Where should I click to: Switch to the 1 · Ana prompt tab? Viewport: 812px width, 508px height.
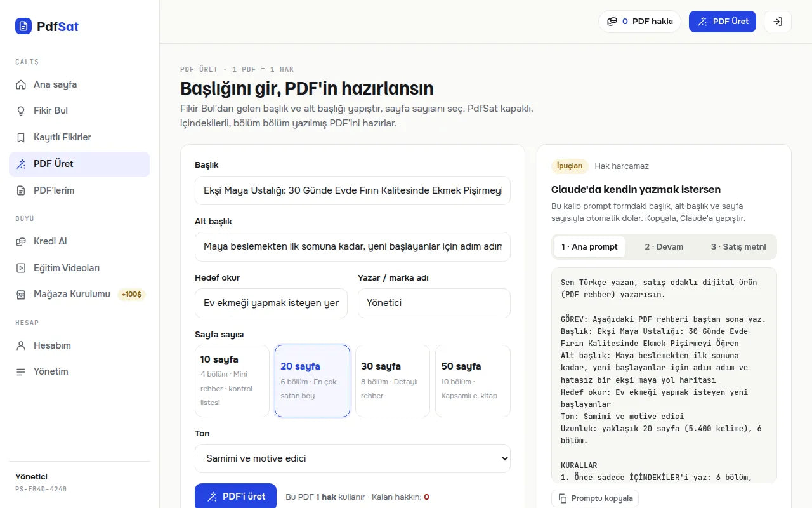tap(589, 247)
